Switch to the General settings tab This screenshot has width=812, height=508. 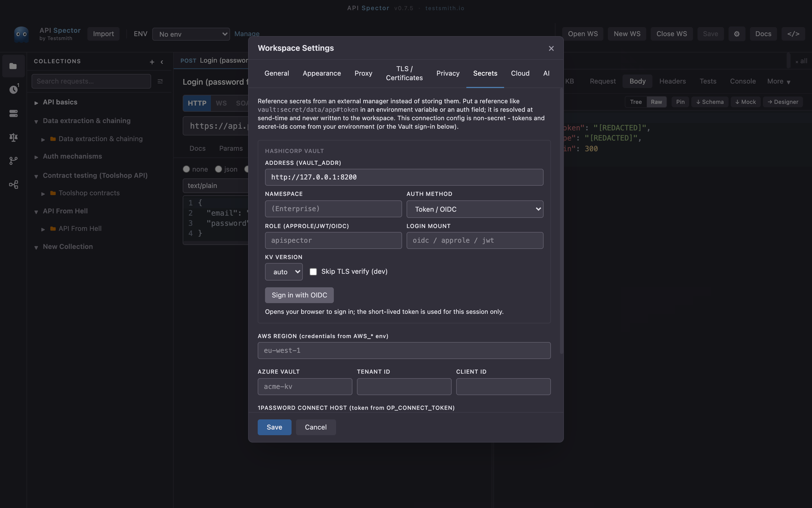click(x=277, y=73)
